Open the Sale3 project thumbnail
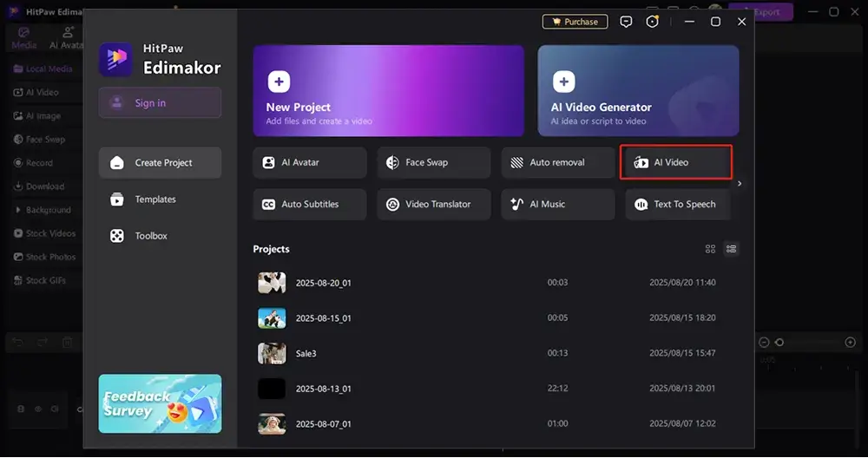The height and width of the screenshot is (458, 868). click(x=272, y=353)
